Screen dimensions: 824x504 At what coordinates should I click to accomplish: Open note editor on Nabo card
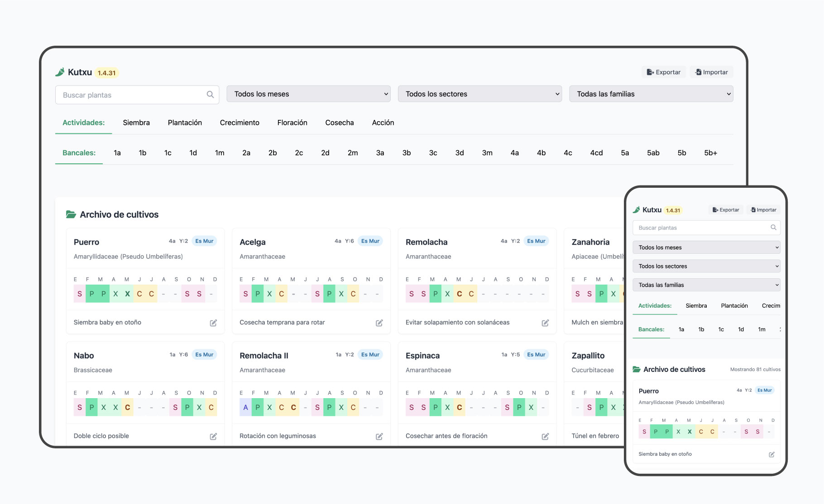coord(213,436)
